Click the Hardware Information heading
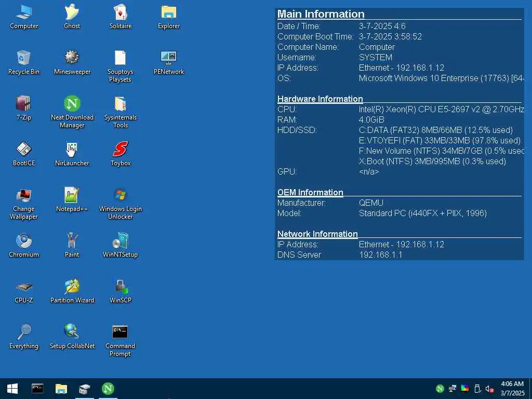The height and width of the screenshot is (399, 532). [320, 99]
